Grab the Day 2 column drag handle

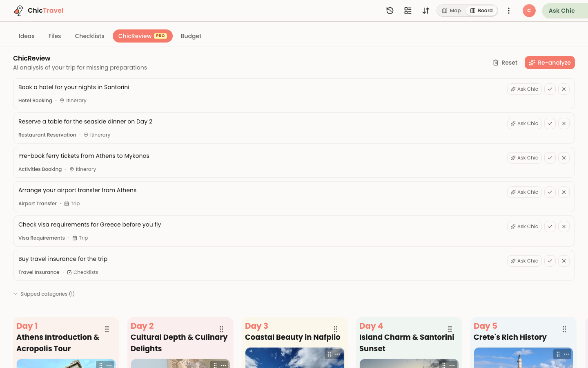(221, 329)
